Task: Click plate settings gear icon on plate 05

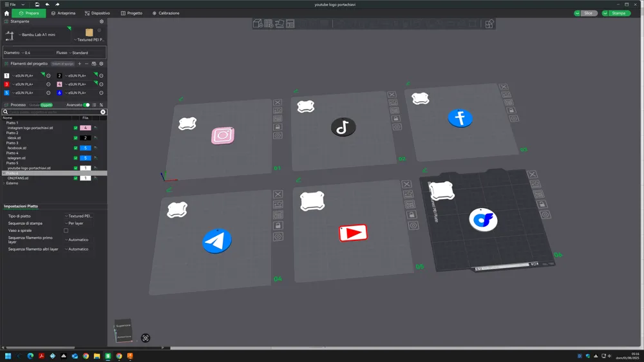Action: 413,225
